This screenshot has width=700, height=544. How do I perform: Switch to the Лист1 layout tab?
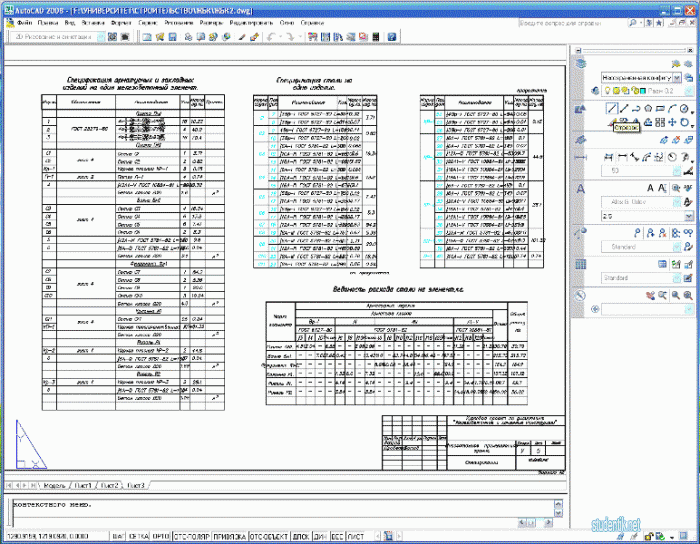tap(83, 485)
